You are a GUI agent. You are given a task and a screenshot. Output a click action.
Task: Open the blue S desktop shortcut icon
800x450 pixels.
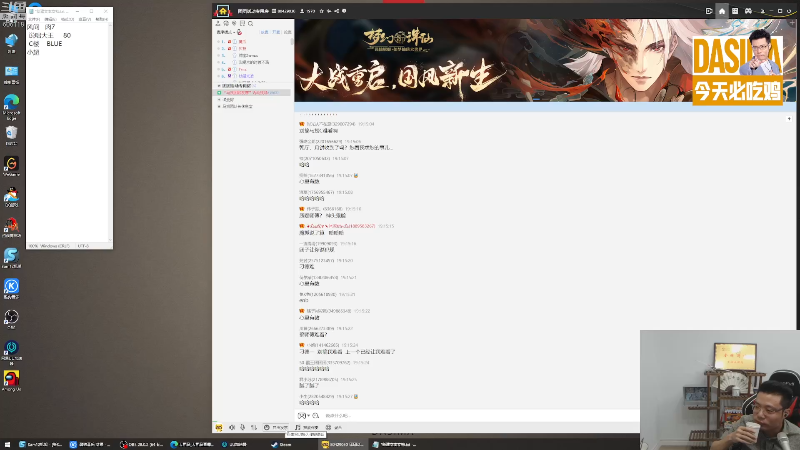pos(11,258)
